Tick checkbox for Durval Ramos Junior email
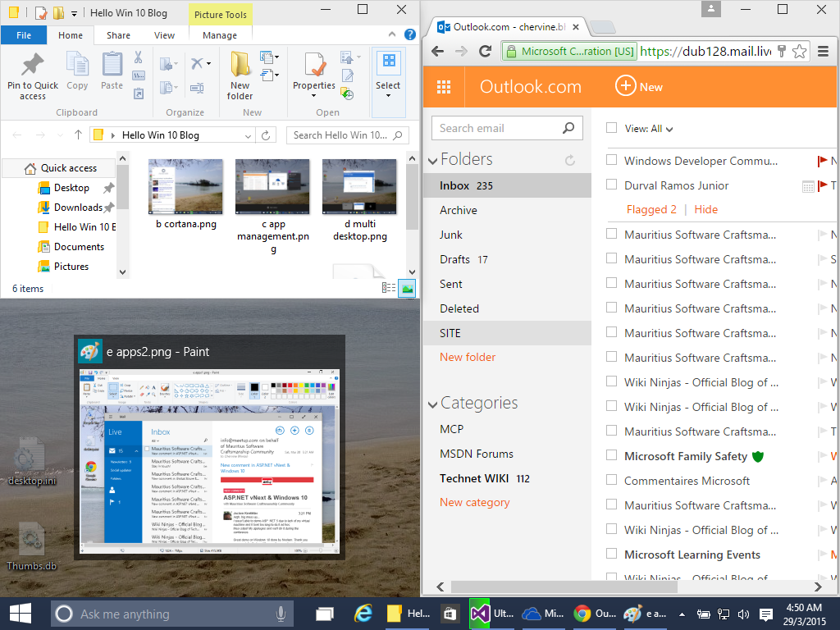Viewport: 840px width, 630px height. (611, 185)
